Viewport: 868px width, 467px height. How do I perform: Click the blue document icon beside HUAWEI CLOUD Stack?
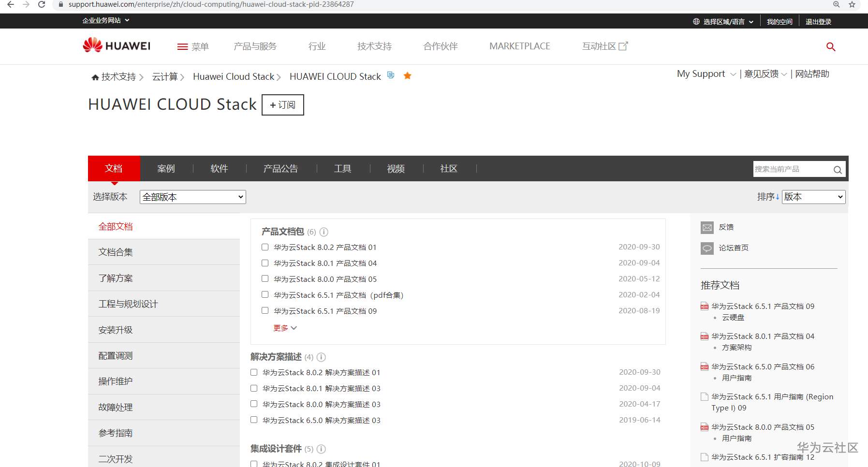(391, 75)
